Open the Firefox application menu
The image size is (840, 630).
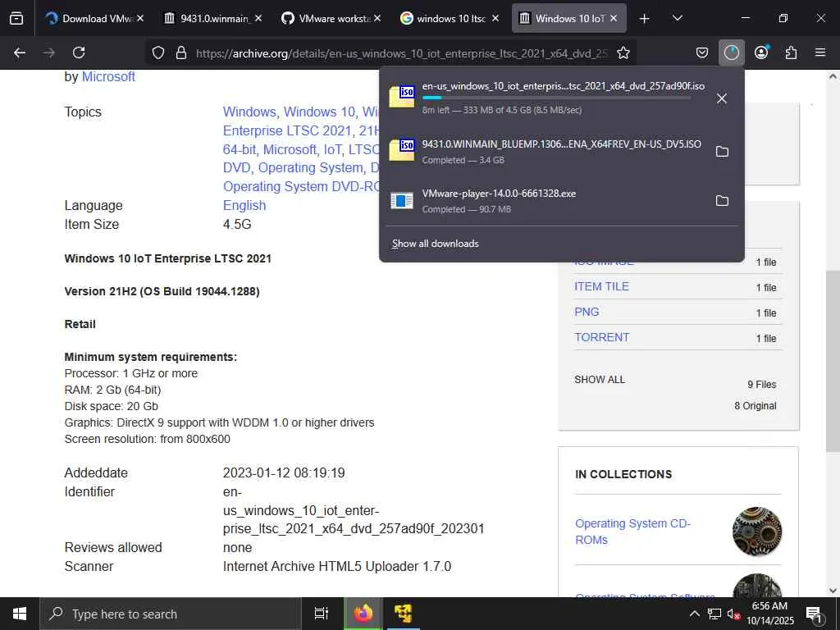pyautogui.click(x=820, y=52)
